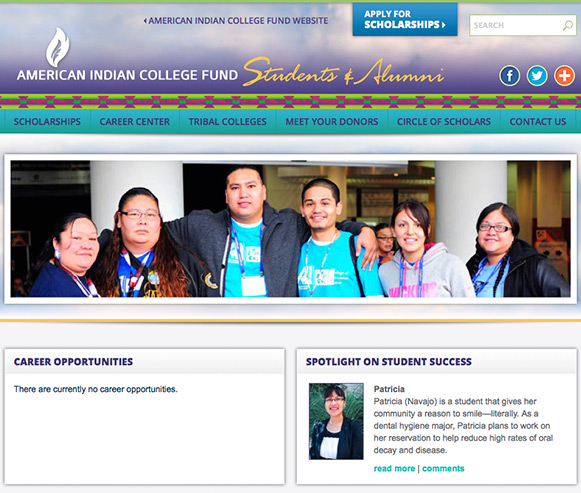The width and height of the screenshot is (581, 493).
Task: Open the Twitter bird icon
Action: point(537,76)
